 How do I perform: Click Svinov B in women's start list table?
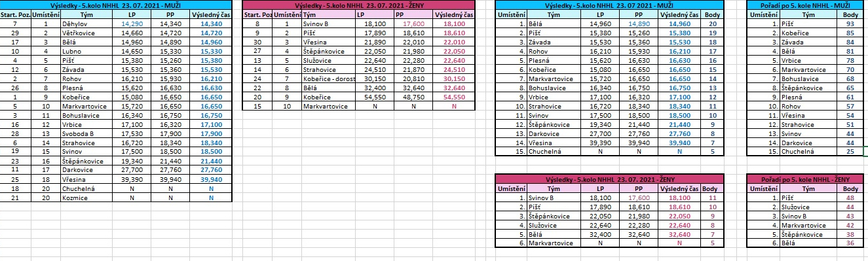(x=328, y=23)
